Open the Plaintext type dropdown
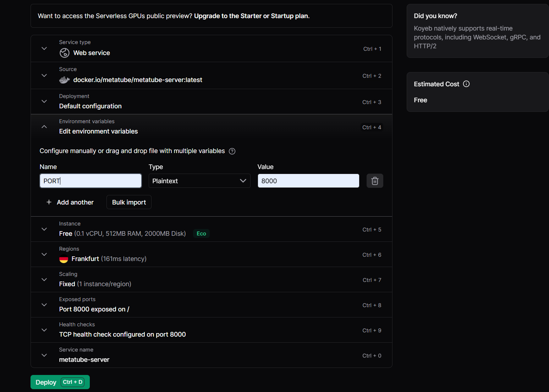The height and width of the screenshot is (392, 549). (x=199, y=181)
